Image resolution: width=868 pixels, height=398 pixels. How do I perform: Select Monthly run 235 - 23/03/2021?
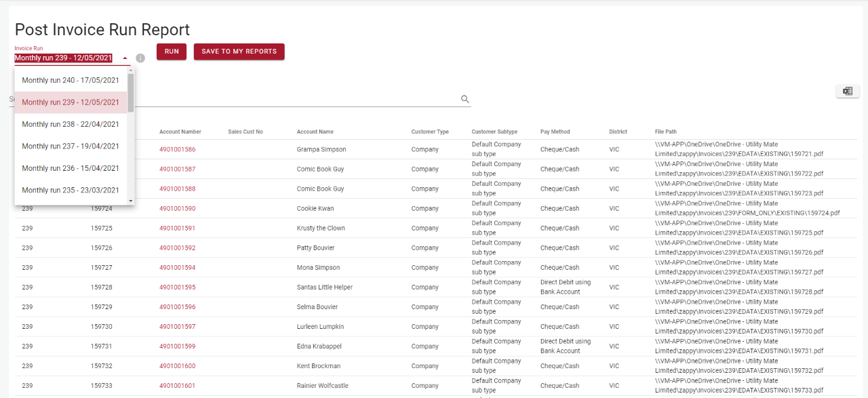[x=71, y=191]
